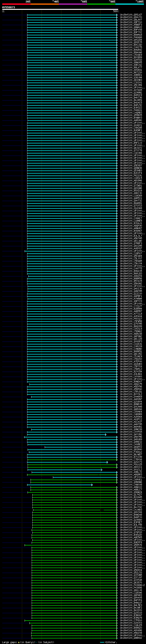Click the cyan ~100% identity legend segment
The image size is (146, 644).
[x=130, y=4]
